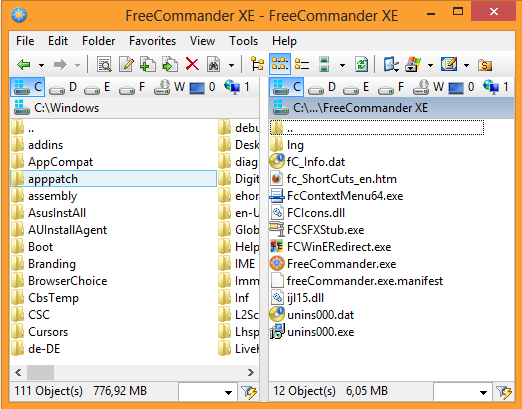Toggle the folder tree view icon
This screenshot has width=522, height=409.
[x=257, y=64]
